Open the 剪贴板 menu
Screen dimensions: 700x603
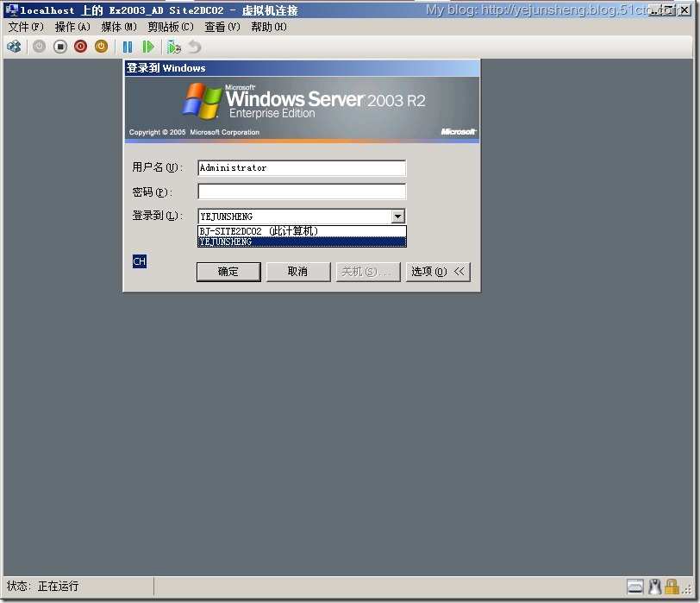click(171, 27)
